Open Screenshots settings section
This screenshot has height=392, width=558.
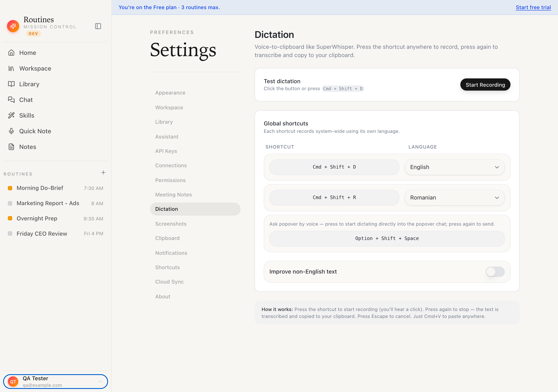tap(195, 224)
